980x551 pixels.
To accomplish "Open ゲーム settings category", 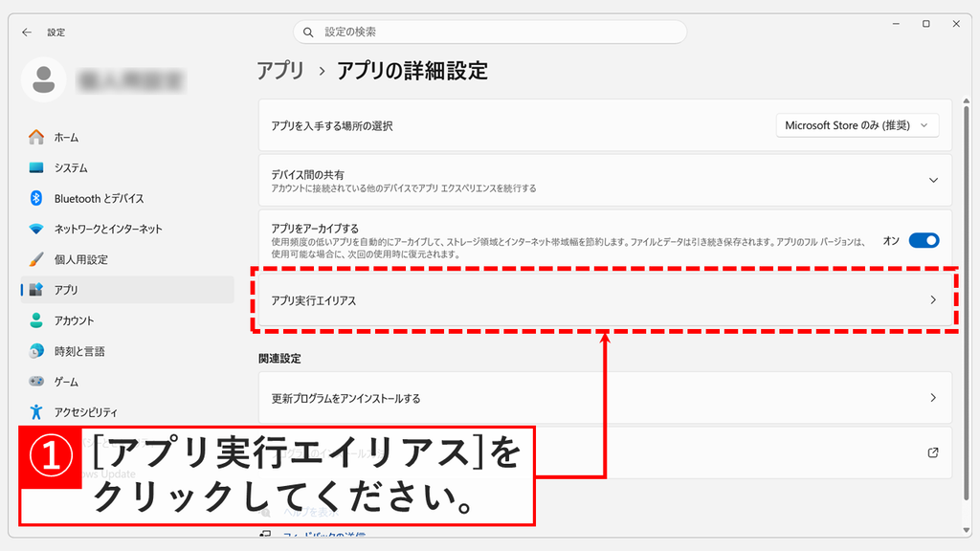I will [x=127, y=382].
